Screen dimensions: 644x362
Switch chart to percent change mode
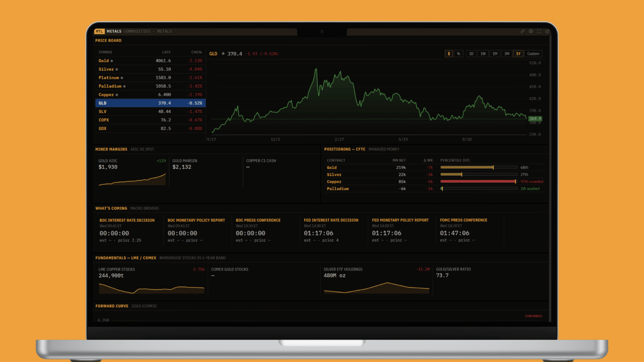[459, 54]
